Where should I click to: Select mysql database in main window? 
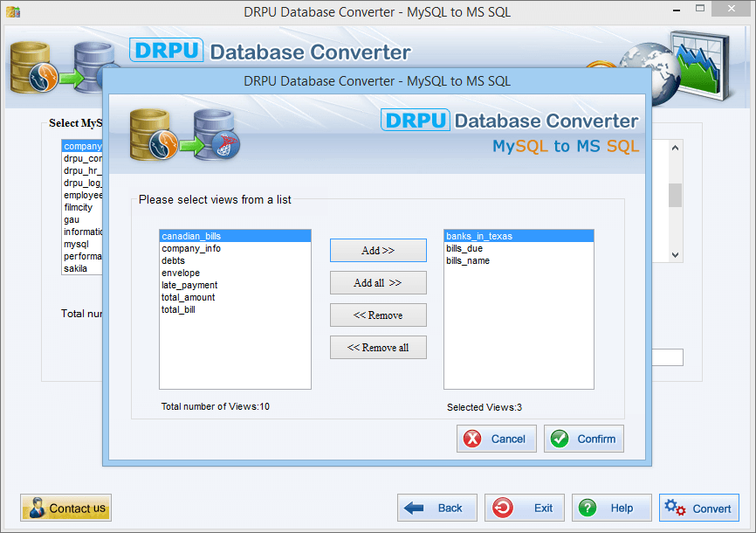coord(82,244)
